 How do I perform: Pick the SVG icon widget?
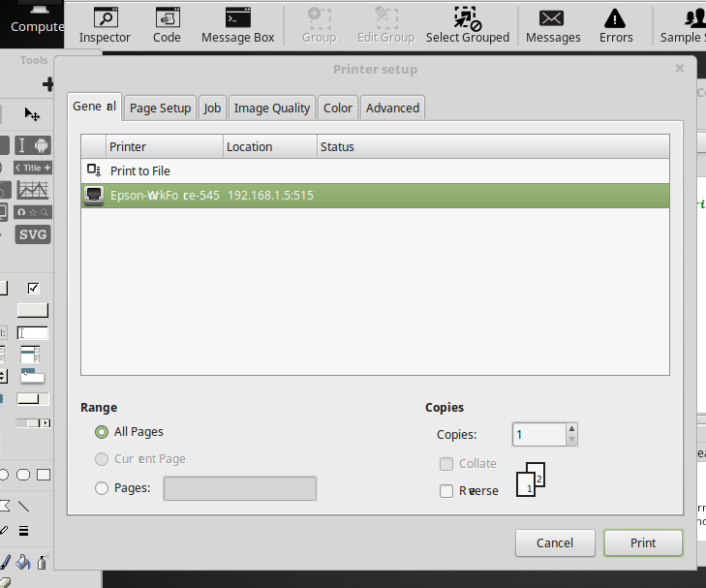(33, 234)
